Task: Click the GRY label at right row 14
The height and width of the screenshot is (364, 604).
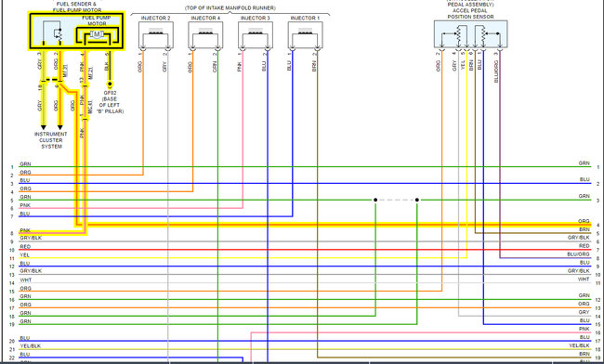Action: 584,312
